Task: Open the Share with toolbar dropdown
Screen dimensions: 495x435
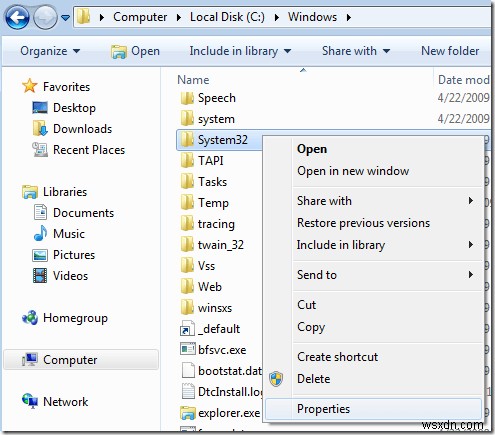Action: tap(356, 51)
